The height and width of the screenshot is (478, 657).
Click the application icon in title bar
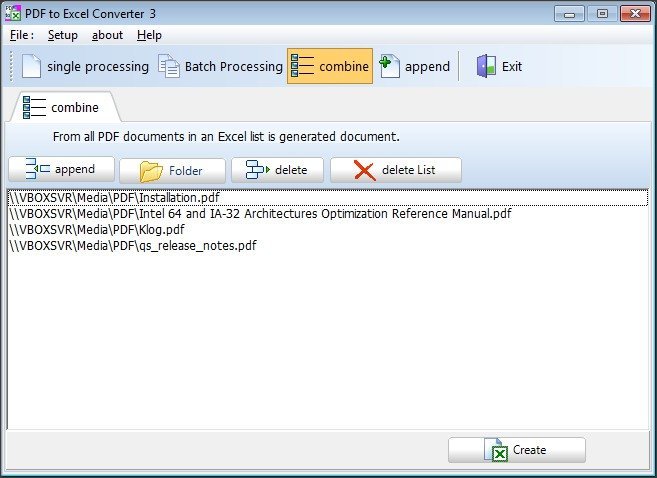point(13,13)
